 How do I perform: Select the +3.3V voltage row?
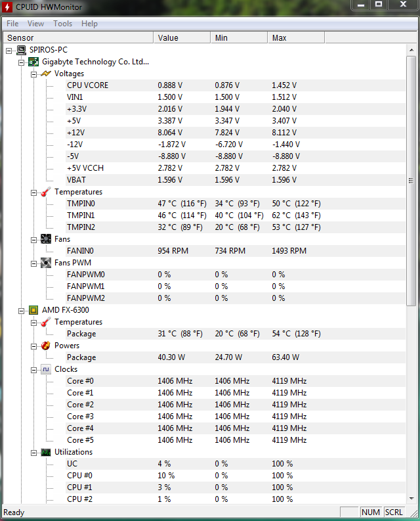(236, 109)
